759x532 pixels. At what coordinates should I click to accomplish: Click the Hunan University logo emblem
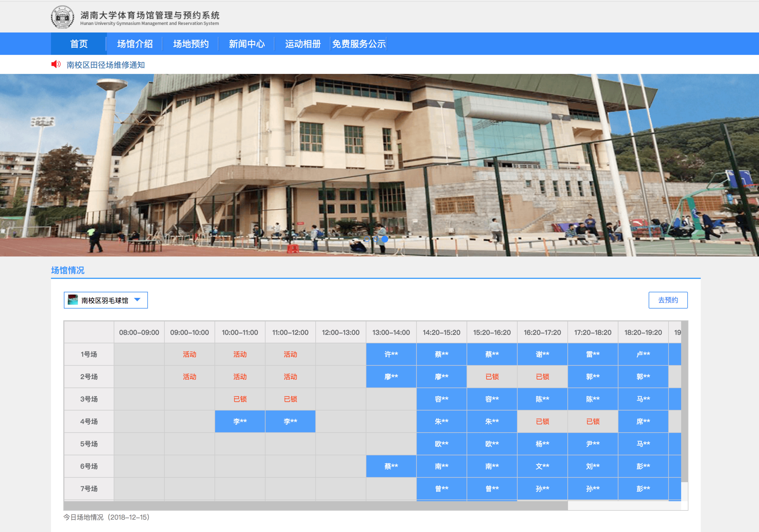coord(62,17)
